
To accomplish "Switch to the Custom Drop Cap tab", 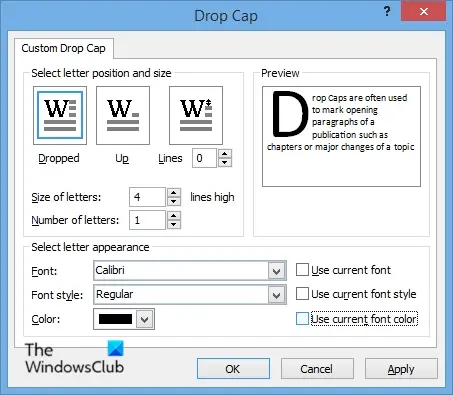I will pos(64,48).
